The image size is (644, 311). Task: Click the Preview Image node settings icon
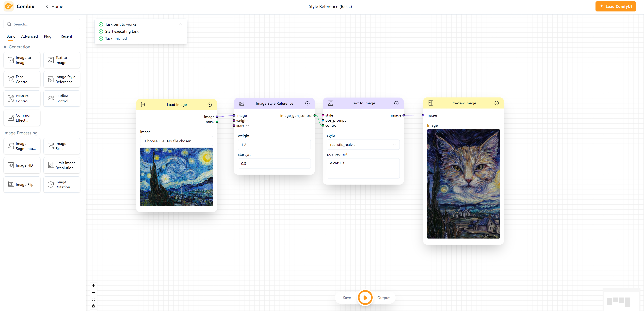pos(431,103)
